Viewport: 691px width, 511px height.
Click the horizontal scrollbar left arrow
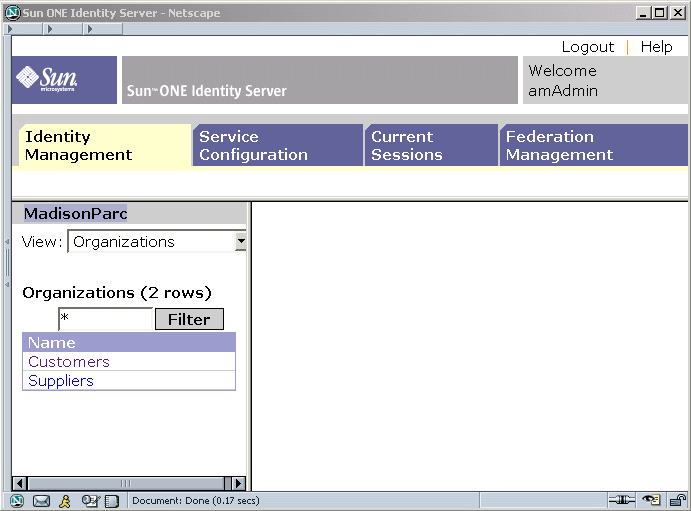click(x=19, y=484)
